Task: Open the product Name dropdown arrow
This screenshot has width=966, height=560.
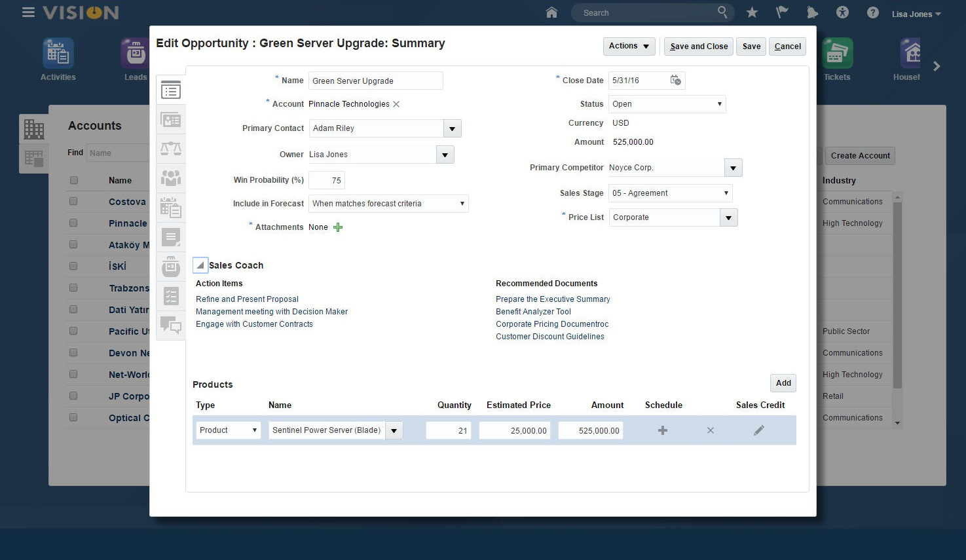Action: (394, 430)
